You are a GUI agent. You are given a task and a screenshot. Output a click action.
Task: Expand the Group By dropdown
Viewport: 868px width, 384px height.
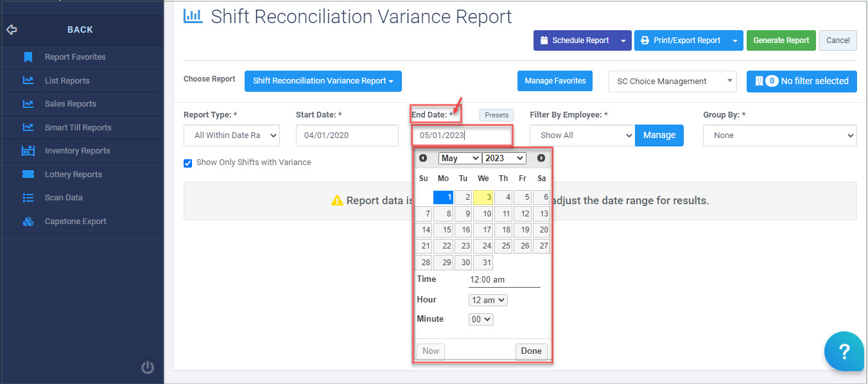pyautogui.click(x=779, y=135)
